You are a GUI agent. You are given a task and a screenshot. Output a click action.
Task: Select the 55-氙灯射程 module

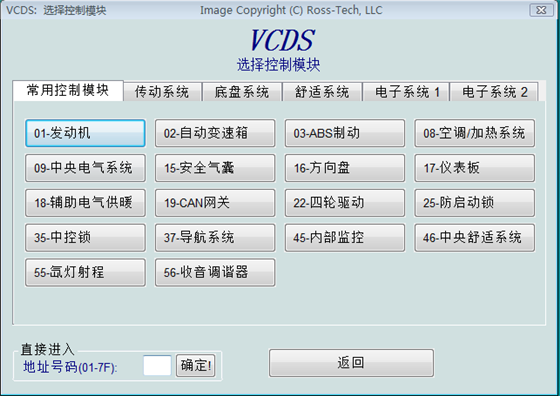coord(85,272)
